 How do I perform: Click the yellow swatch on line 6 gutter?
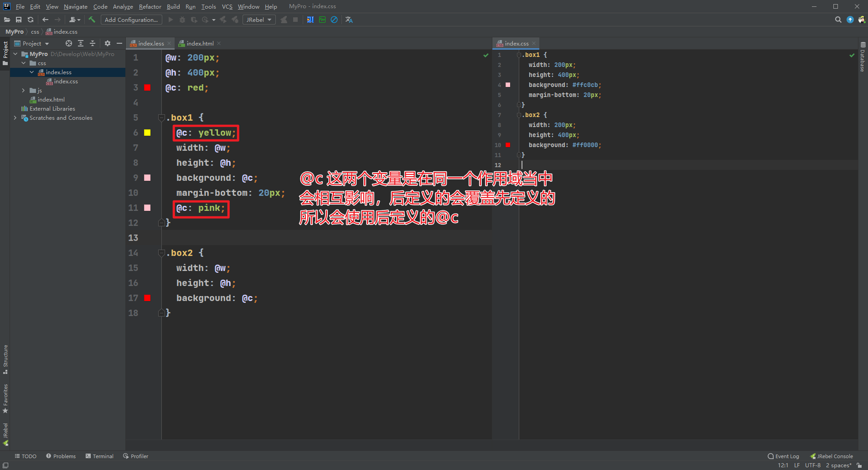pos(147,133)
